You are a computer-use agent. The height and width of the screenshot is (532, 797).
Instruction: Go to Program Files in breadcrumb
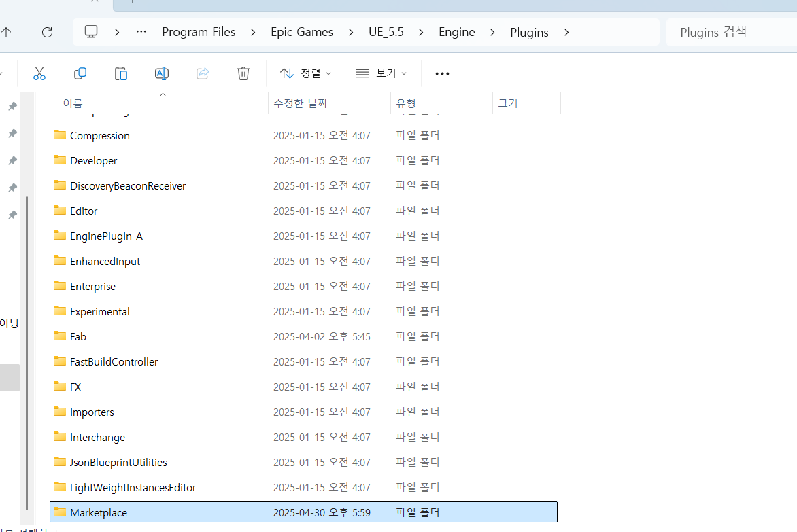tap(199, 32)
